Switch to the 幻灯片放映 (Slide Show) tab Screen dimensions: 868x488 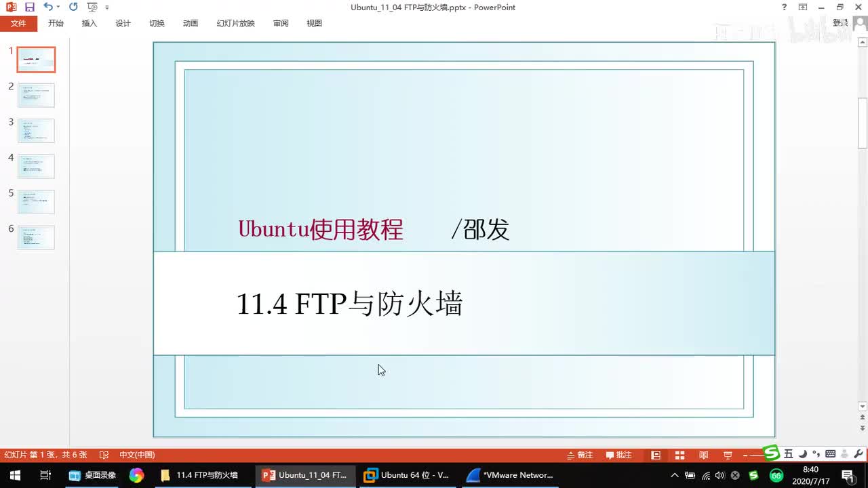pos(235,23)
